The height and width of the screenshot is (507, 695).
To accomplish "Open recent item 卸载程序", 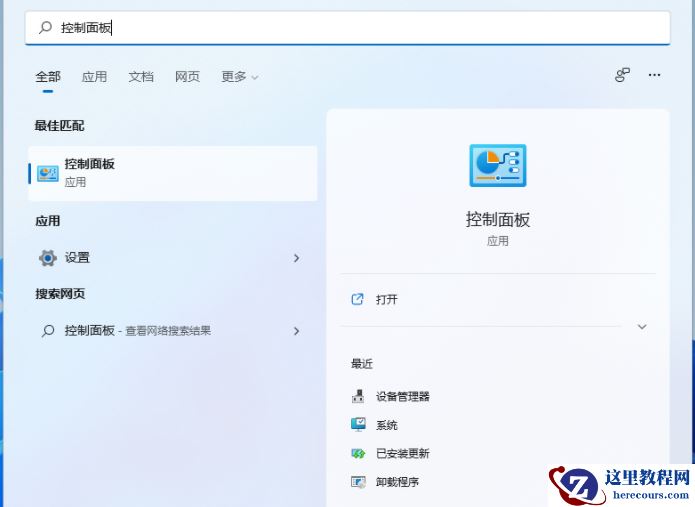I will tap(397, 482).
